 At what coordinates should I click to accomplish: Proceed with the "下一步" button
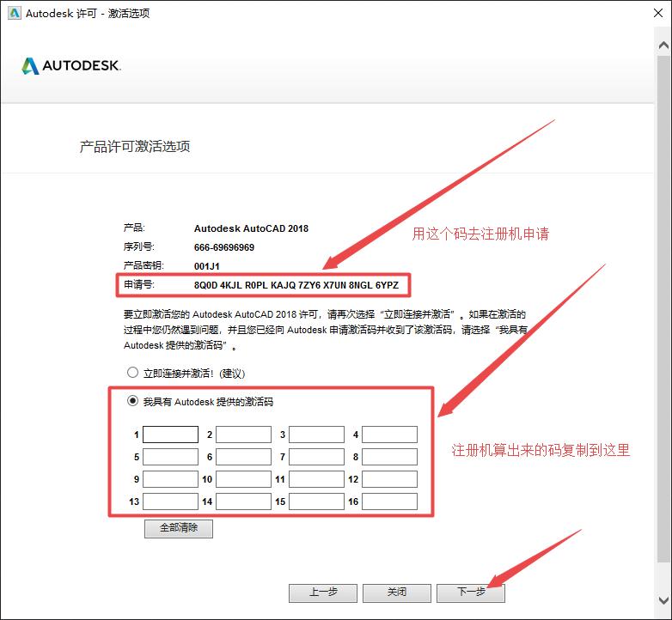[x=470, y=593]
